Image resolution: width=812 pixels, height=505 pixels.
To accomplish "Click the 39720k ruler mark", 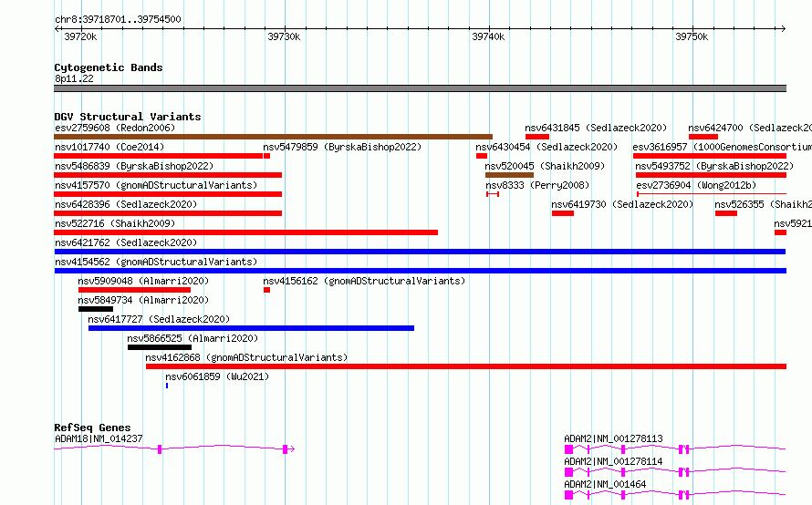I will (80, 36).
